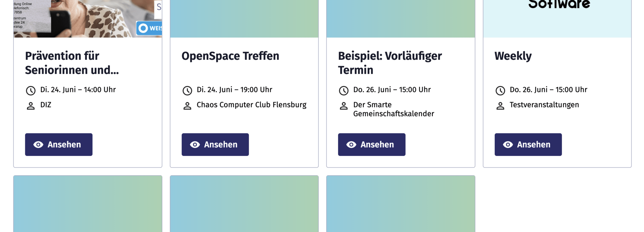644x232 pixels.
Task: Open the Weekly event with Ansehen
Action: 528,145
